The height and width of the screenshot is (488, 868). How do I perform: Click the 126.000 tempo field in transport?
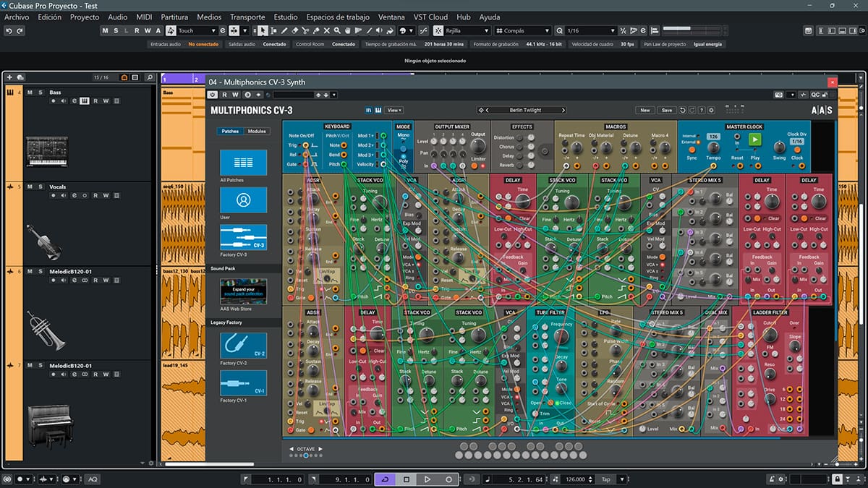tap(576, 479)
